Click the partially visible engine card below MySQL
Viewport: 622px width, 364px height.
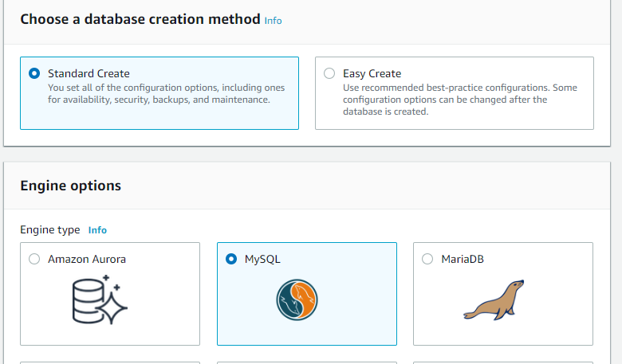click(307, 362)
